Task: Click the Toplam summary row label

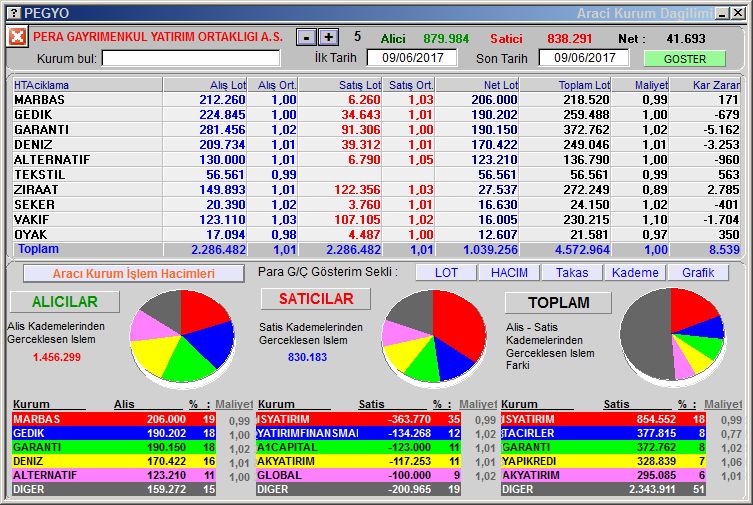Action: [38, 249]
